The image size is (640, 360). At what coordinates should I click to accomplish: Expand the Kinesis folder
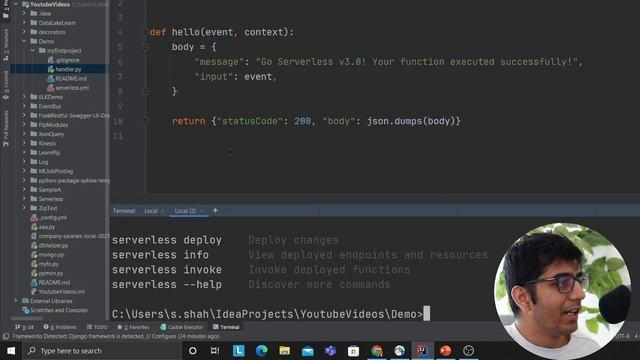(x=24, y=143)
